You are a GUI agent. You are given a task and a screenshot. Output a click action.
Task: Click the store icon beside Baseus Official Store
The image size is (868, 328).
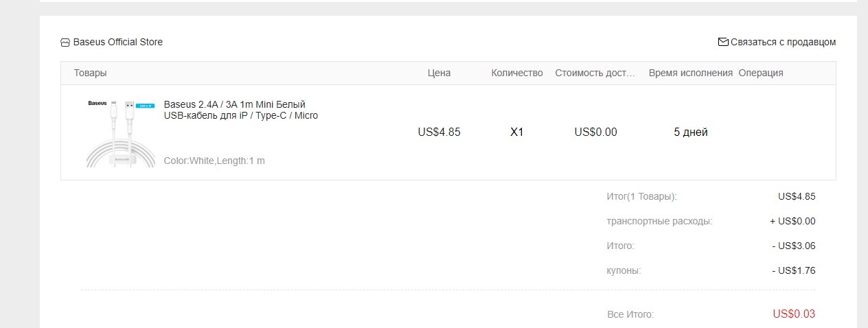pyautogui.click(x=65, y=43)
